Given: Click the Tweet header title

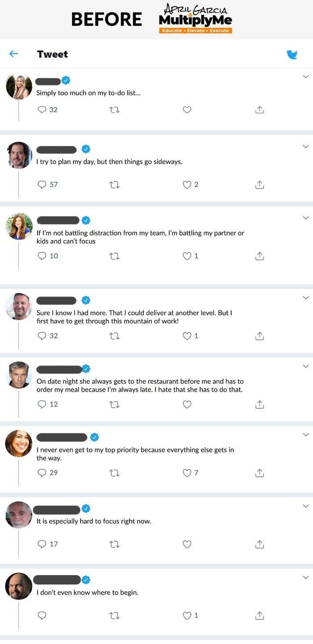Looking at the screenshot, I should 52,55.
